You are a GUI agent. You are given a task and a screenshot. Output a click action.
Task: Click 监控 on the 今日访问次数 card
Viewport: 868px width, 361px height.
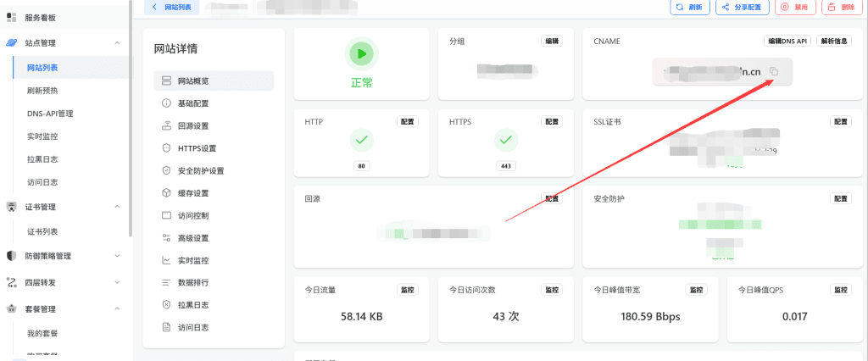point(551,290)
